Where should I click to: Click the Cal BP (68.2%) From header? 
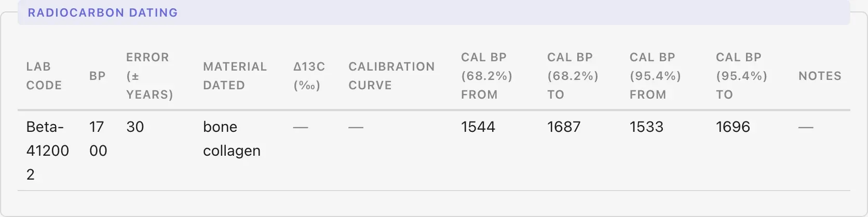[486, 76]
